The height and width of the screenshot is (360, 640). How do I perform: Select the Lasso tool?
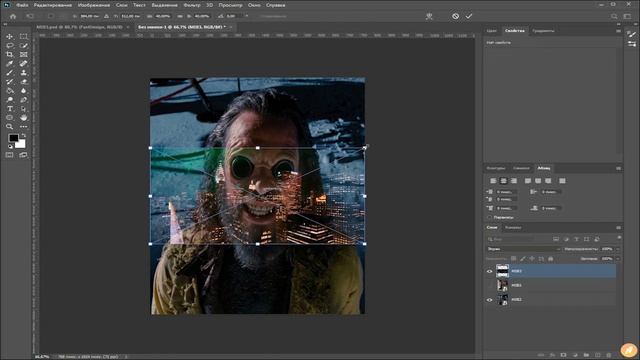[x=9, y=46]
